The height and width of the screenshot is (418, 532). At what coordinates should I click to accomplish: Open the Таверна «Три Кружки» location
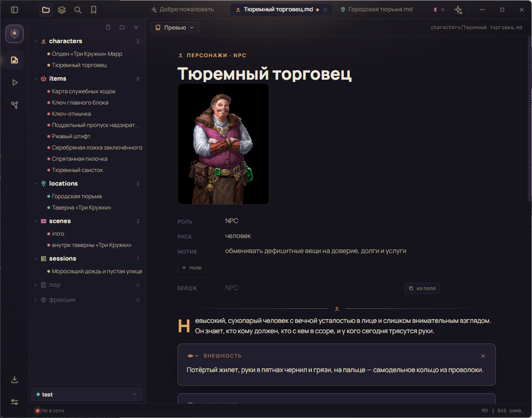pyautogui.click(x=81, y=208)
